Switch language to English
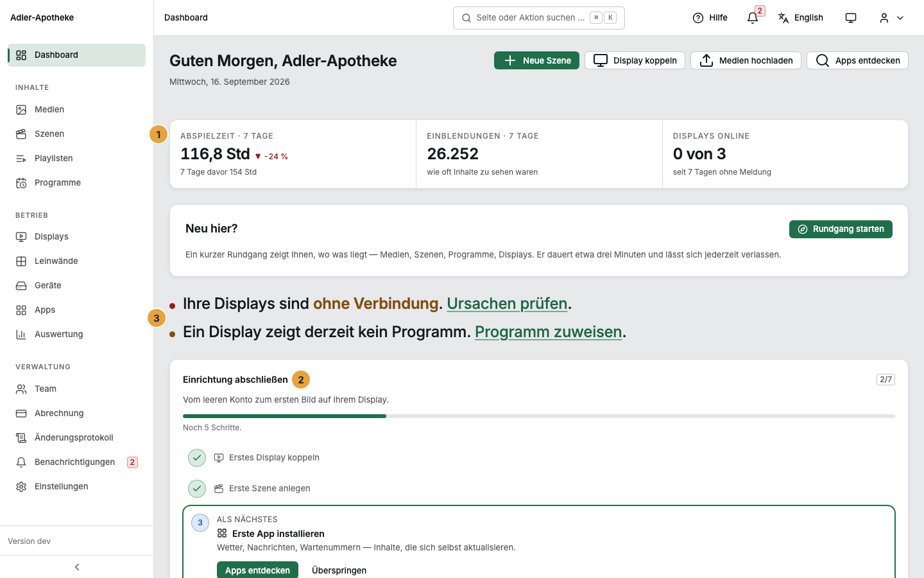924x578 pixels. pyautogui.click(x=801, y=18)
